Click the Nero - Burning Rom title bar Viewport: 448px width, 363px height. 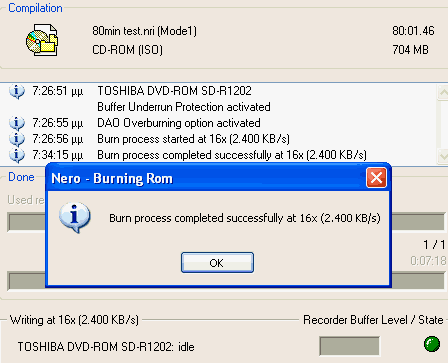click(x=207, y=178)
